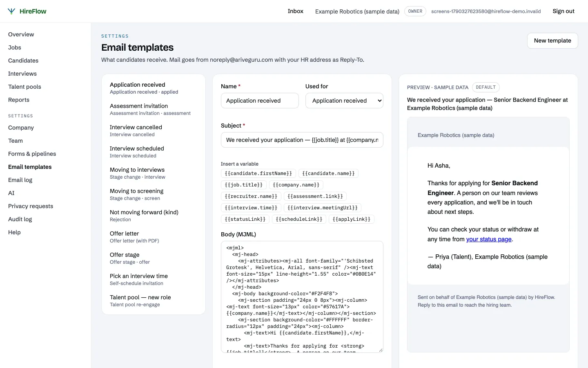Open Forms & pipelines settings

click(x=32, y=154)
